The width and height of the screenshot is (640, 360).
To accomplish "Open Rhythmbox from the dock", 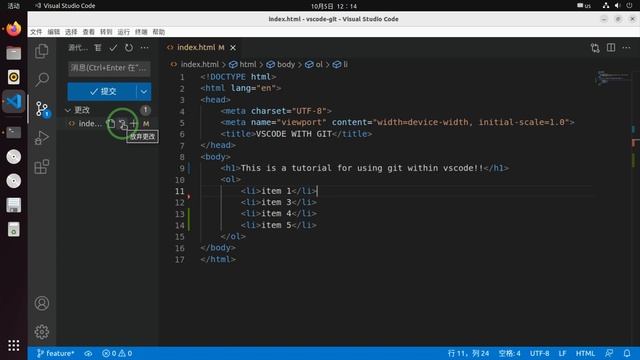I will point(14,77).
